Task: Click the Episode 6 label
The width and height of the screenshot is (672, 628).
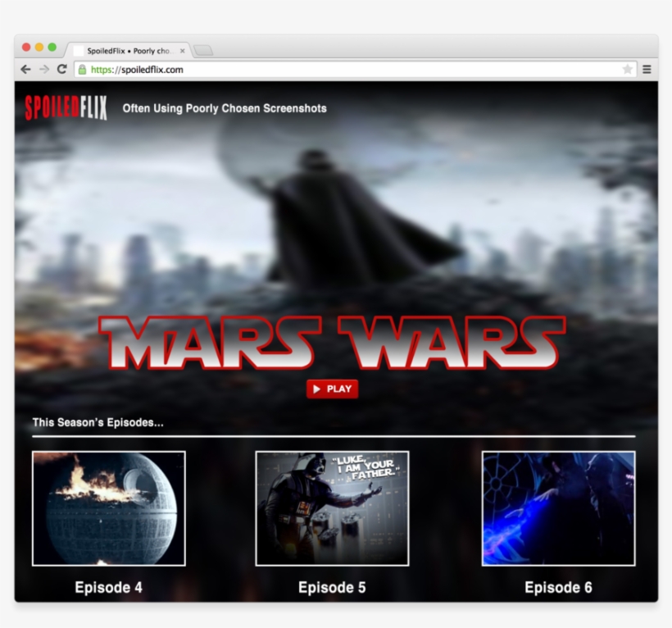Action: tap(558, 587)
